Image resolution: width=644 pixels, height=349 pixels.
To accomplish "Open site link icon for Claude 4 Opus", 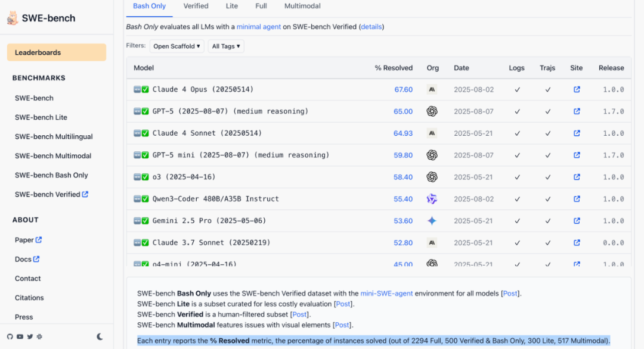I will 577,89.
